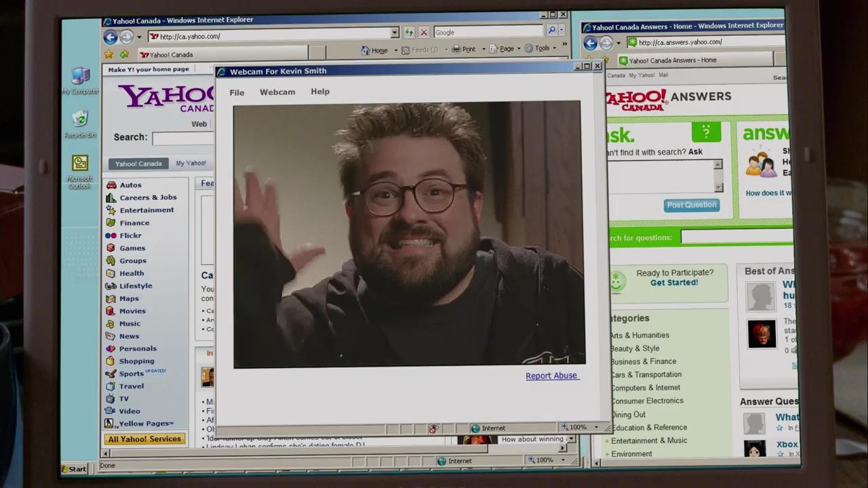The width and height of the screenshot is (868, 488).
Task: Click Forward arrow in Yahoo! Answers window
Action: 606,43
